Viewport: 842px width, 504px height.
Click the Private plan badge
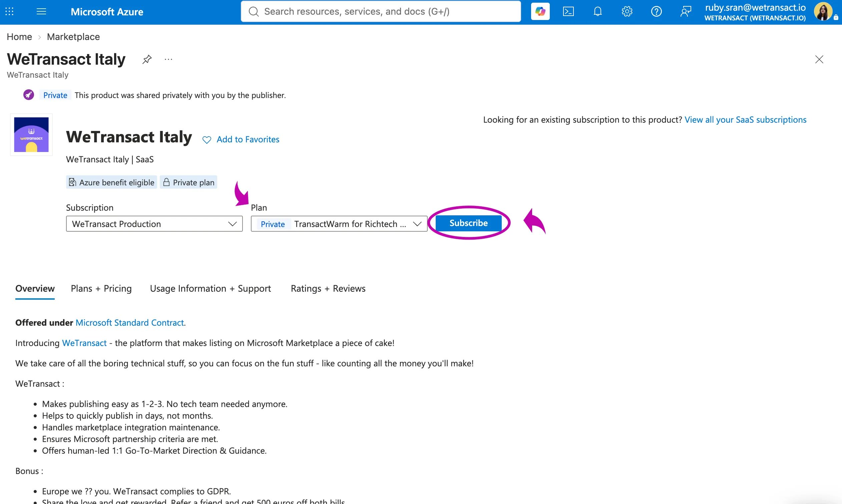pyautogui.click(x=188, y=182)
